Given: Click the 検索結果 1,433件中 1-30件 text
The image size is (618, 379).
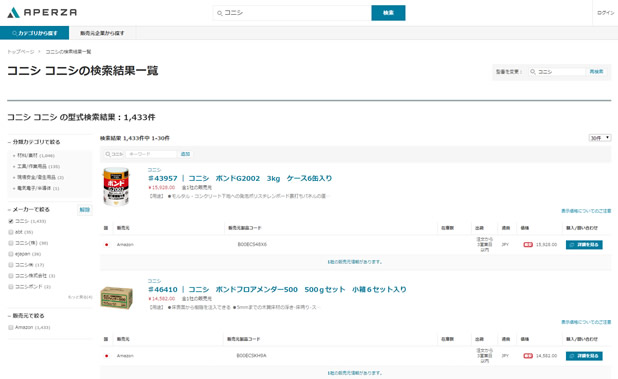Looking at the screenshot, I should [135, 138].
